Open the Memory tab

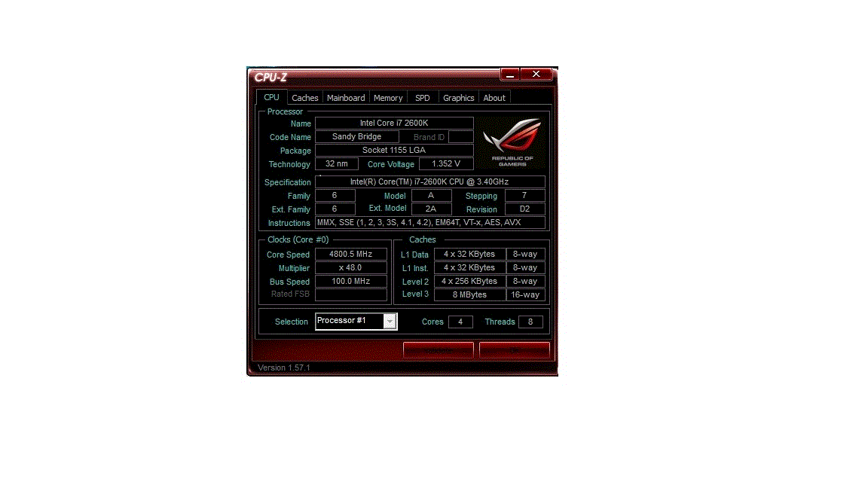[x=388, y=98]
